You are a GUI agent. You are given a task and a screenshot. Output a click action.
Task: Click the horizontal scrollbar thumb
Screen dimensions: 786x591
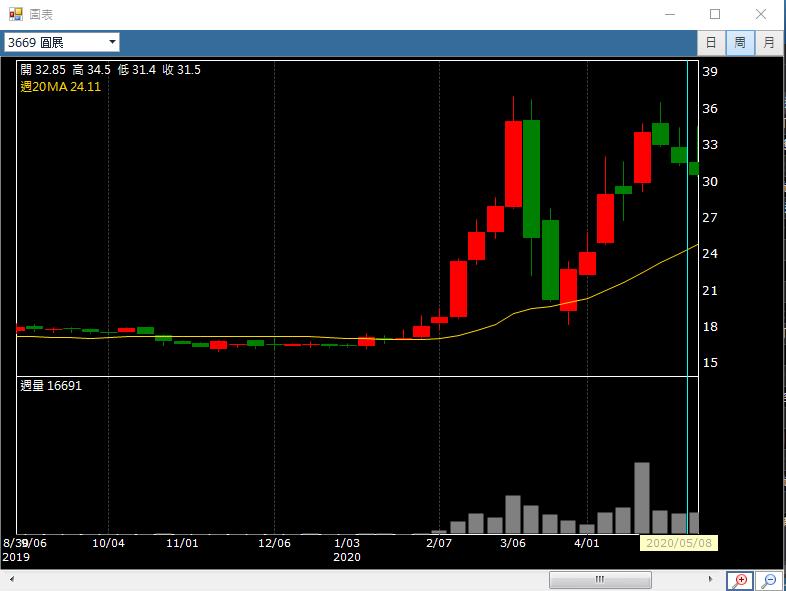(600, 580)
